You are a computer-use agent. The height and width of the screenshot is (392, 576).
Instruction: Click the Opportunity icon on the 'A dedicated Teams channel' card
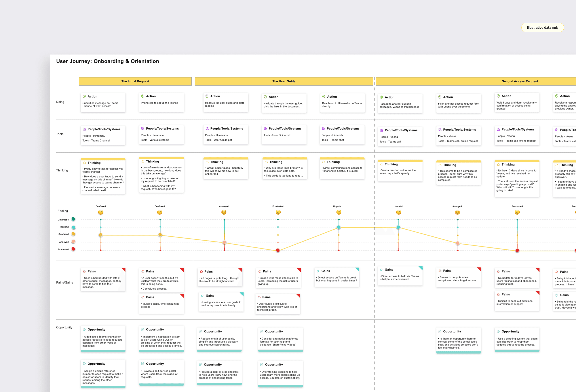tap(84, 329)
